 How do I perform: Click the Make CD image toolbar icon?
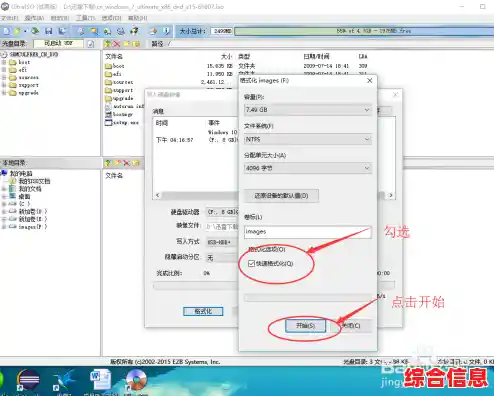81,31
